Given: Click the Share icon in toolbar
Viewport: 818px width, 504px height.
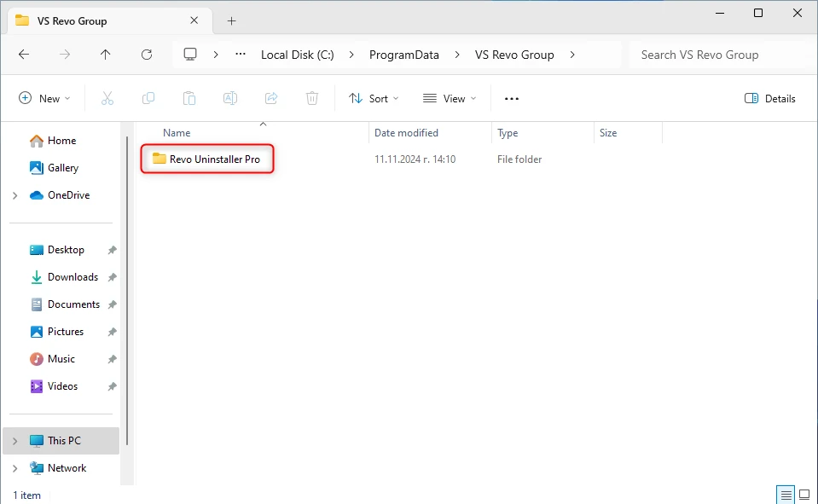Looking at the screenshot, I should pyautogui.click(x=271, y=98).
